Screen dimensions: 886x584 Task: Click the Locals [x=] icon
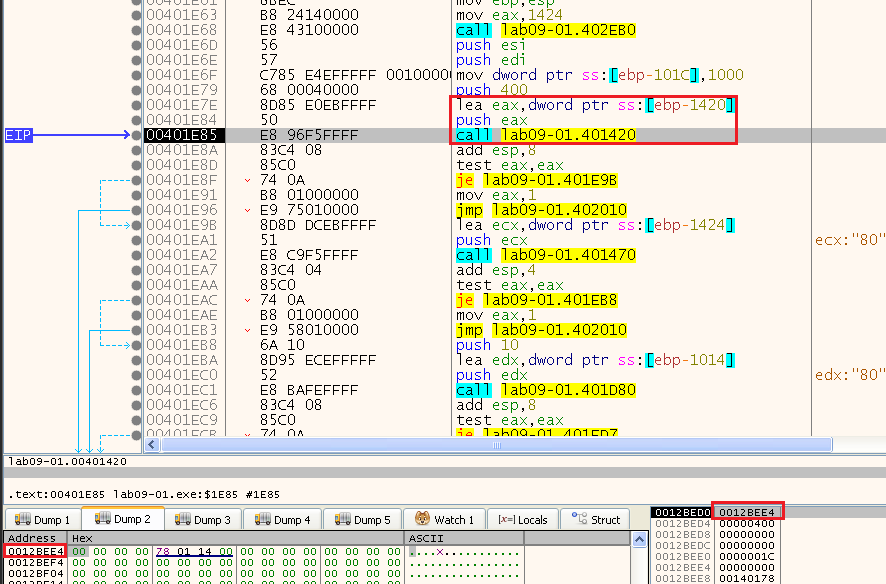click(x=506, y=520)
